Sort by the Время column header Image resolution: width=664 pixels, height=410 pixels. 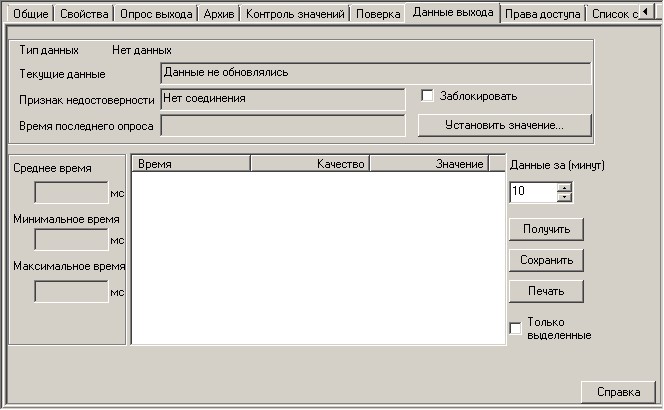coord(191,164)
